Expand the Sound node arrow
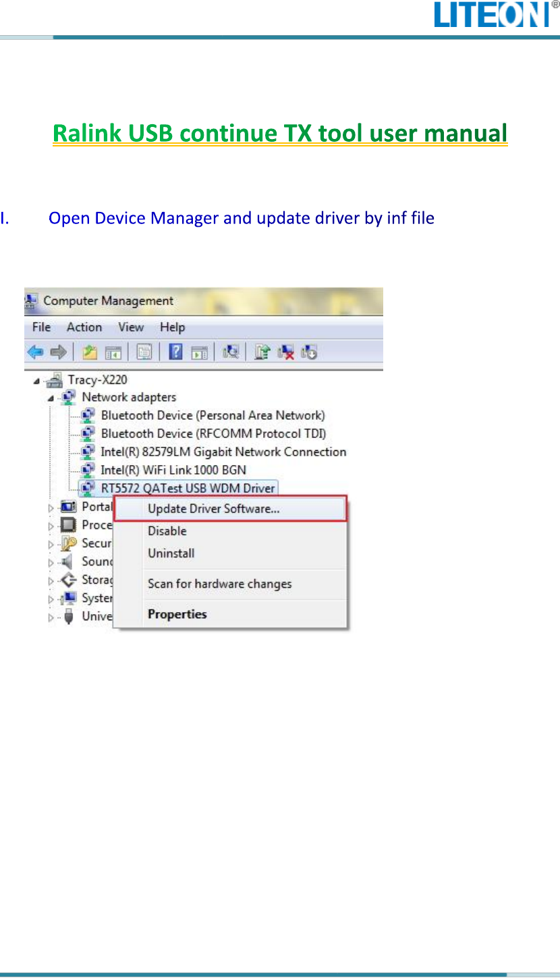The width and height of the screenshot is (560, 980). pyautogui.click(x=51, y=562)
